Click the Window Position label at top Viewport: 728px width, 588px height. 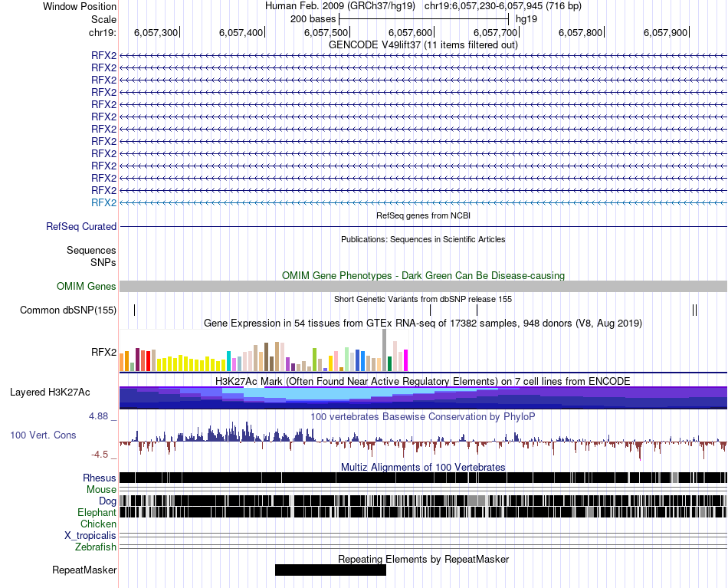click(x=80, y=6)
